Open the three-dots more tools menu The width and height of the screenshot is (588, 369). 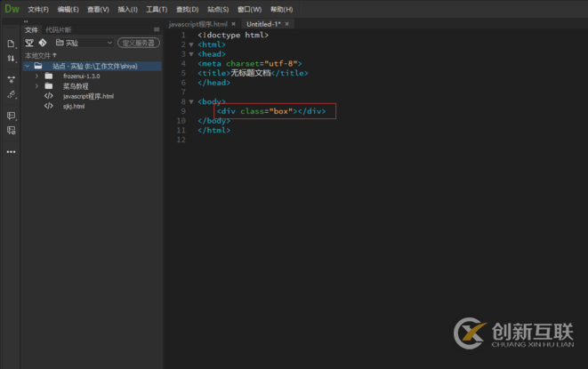(x=11, y=152)
